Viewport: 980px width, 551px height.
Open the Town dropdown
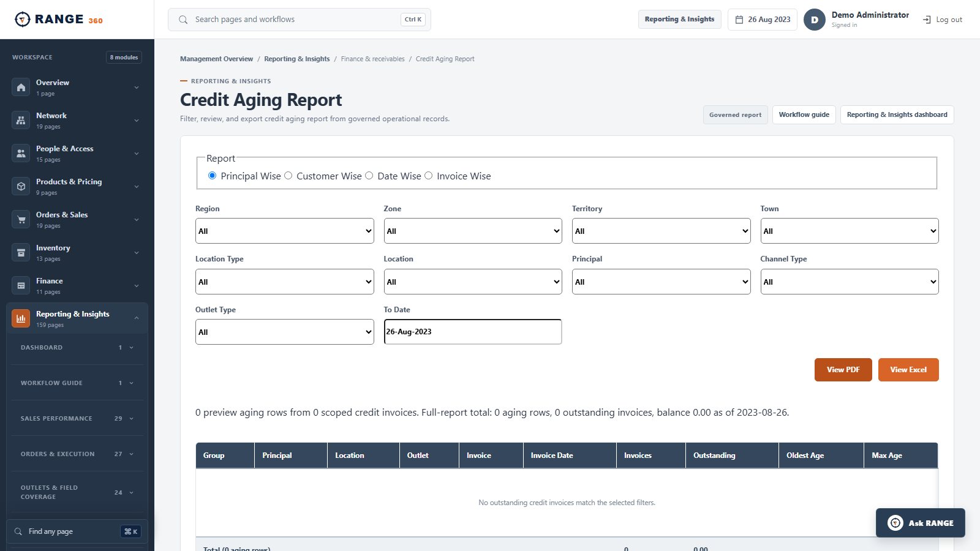[x=850, y=231]
